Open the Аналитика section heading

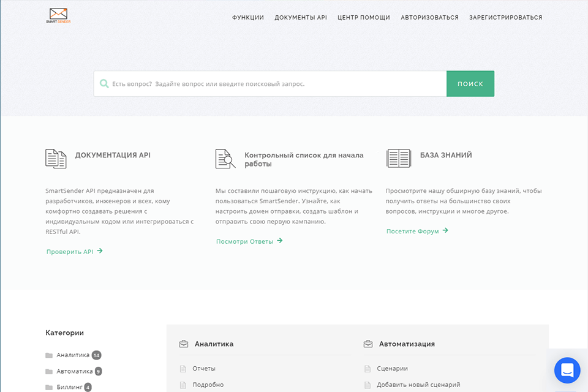214,344
